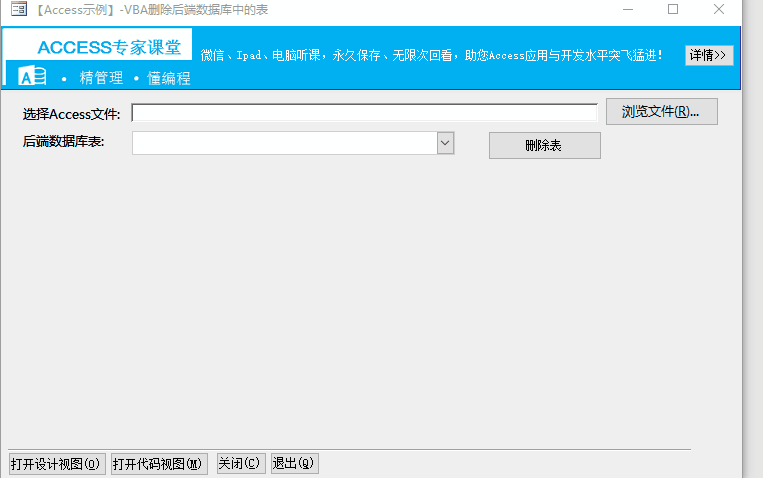Click the 打开设计视图(O) button
Screen dimensions: 763x478
[x=57, y=463]
